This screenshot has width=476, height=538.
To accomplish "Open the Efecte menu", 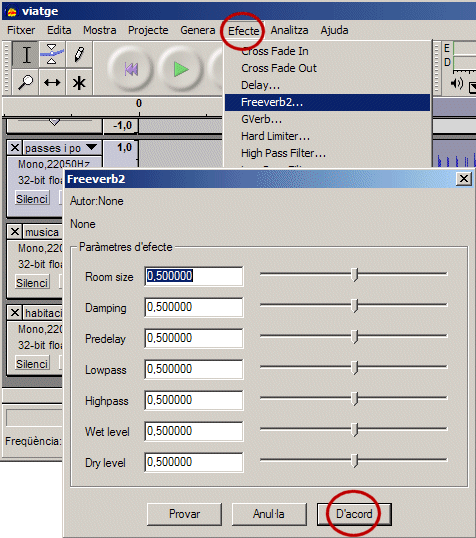I will (243, 31).
